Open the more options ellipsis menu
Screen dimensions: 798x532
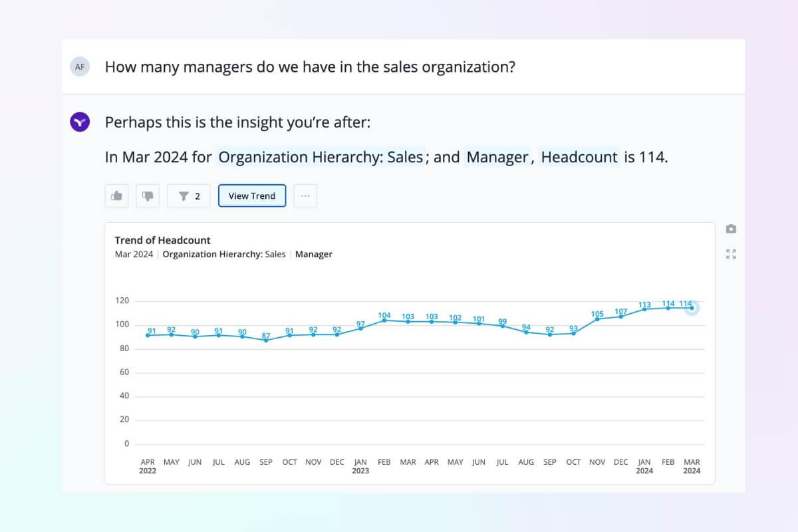pos(305,196)
